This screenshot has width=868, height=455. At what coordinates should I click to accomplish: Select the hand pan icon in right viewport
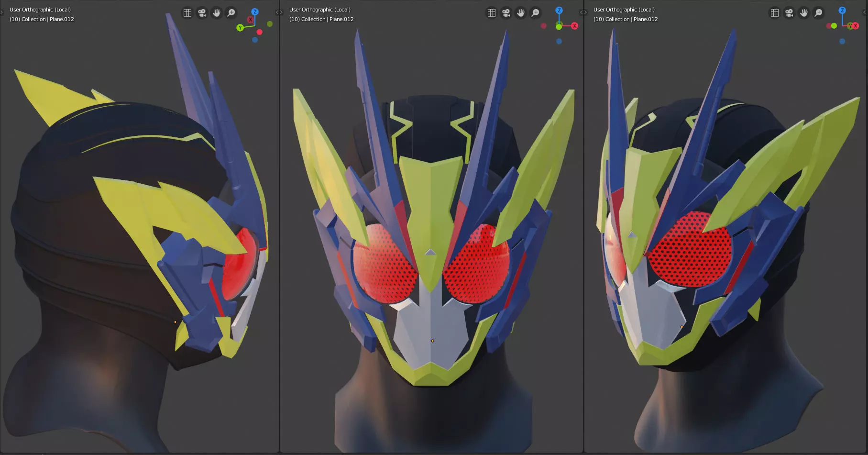(x=804, y=13)
